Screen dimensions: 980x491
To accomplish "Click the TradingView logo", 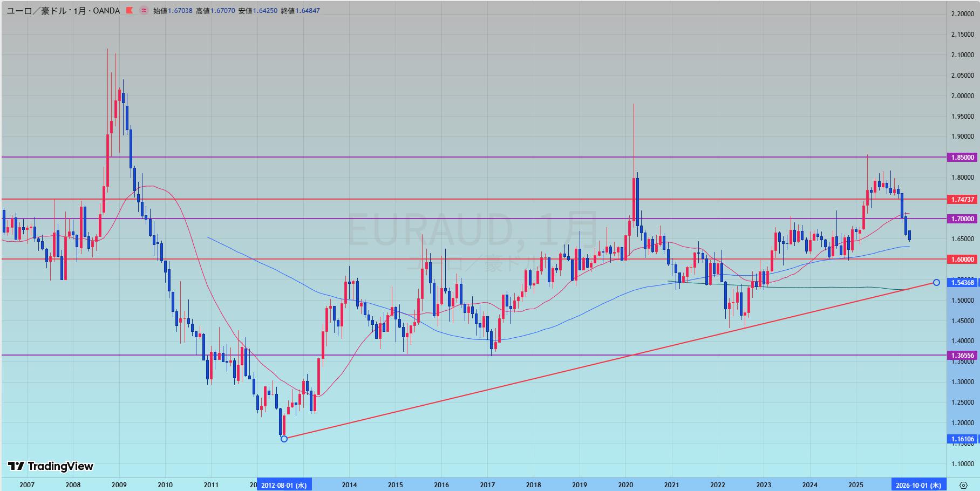I will tap(51, 466).
